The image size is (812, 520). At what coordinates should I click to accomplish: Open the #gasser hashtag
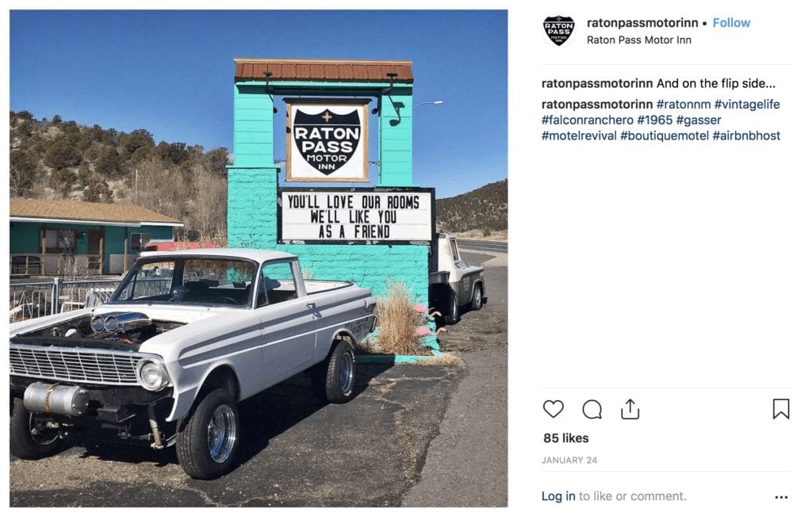699,120
